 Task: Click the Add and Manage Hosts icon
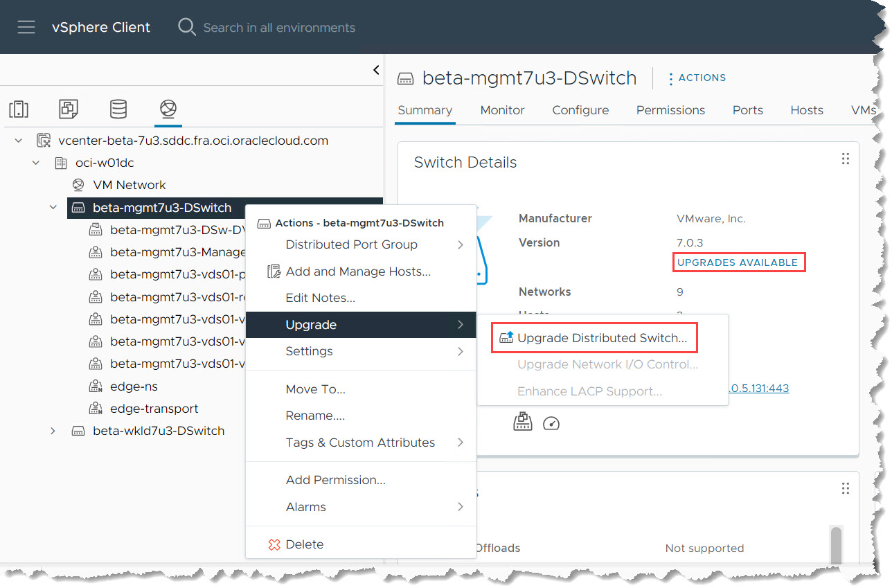[x=274, y=271]
